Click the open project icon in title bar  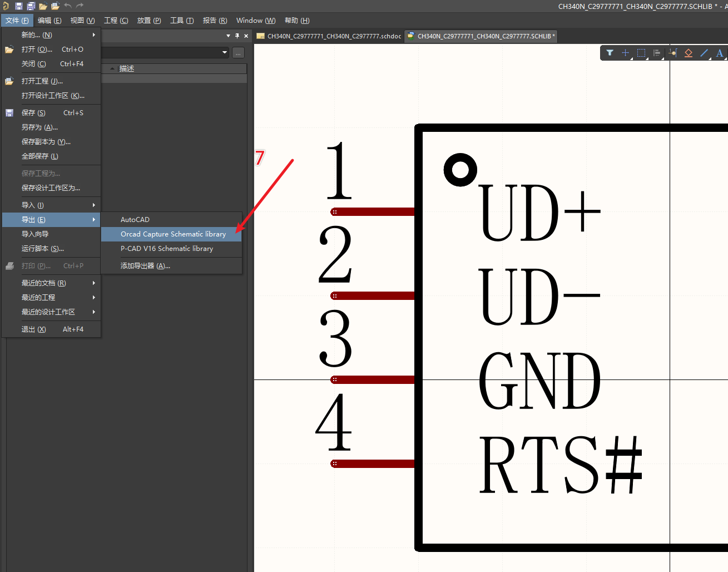[x=55, y=6]
